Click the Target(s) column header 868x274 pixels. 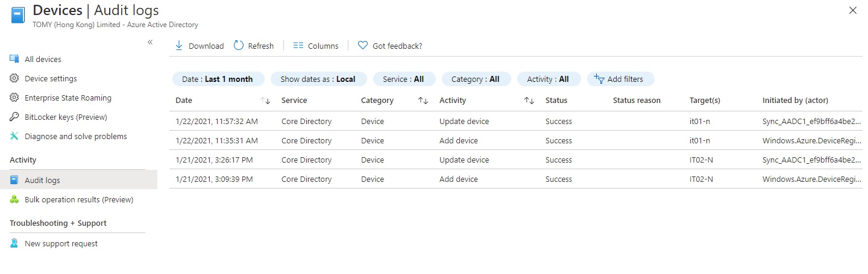705,101
